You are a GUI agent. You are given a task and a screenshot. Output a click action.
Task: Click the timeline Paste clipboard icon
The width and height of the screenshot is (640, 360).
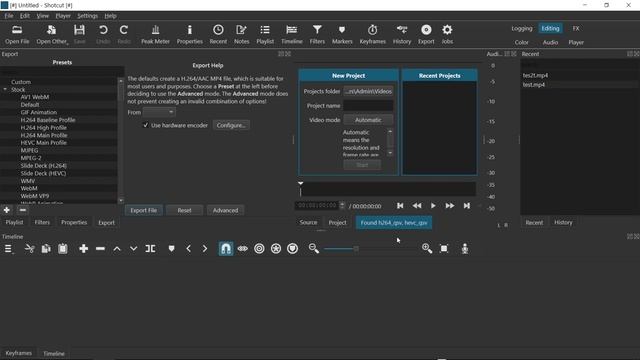63,249
